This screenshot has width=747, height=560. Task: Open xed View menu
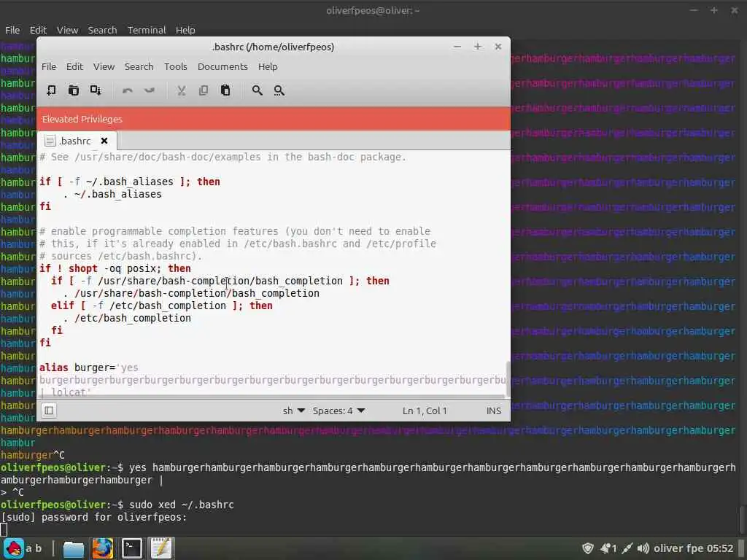(x=104, y=66)
